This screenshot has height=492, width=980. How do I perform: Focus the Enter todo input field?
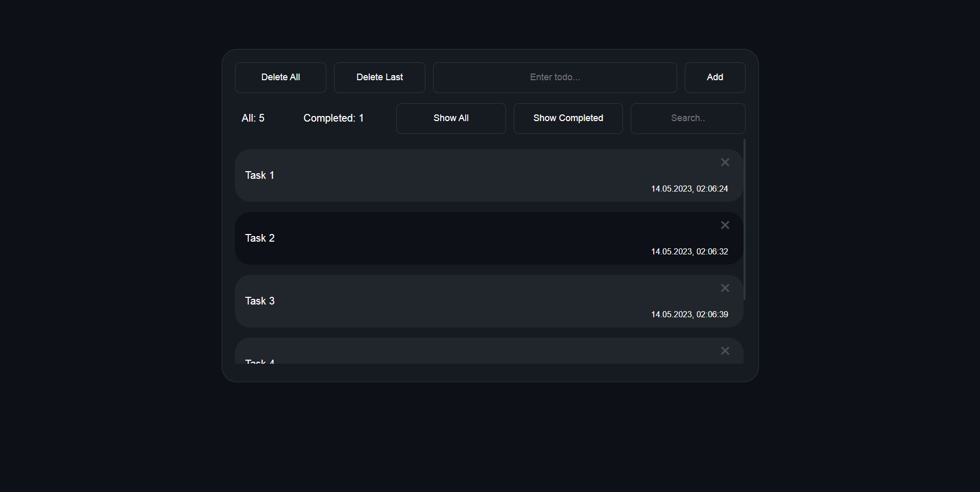(x=555, y=78)
